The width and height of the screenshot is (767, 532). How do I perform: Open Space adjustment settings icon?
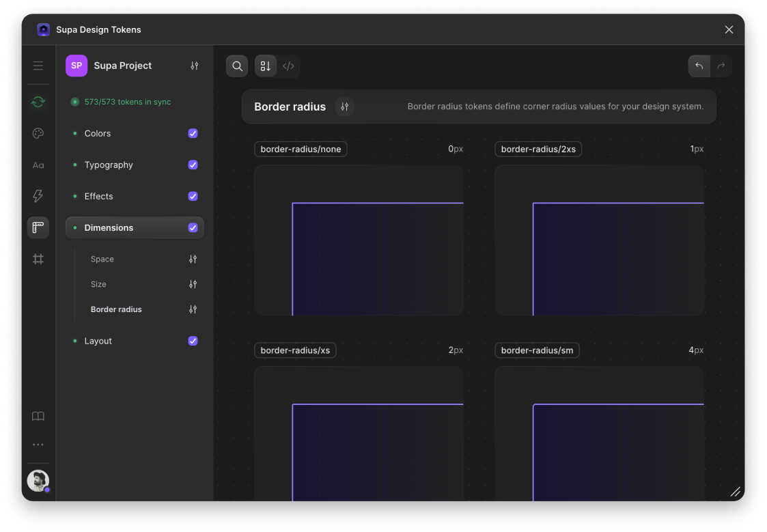pyautogui.click(x=193, y=259)
